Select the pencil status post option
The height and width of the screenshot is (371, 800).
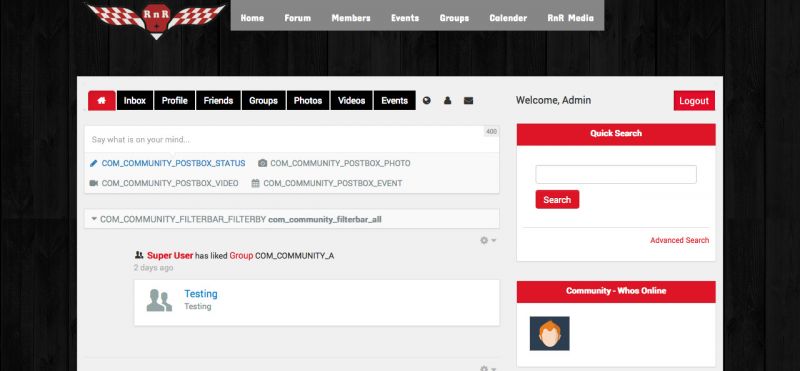(168, 163)
